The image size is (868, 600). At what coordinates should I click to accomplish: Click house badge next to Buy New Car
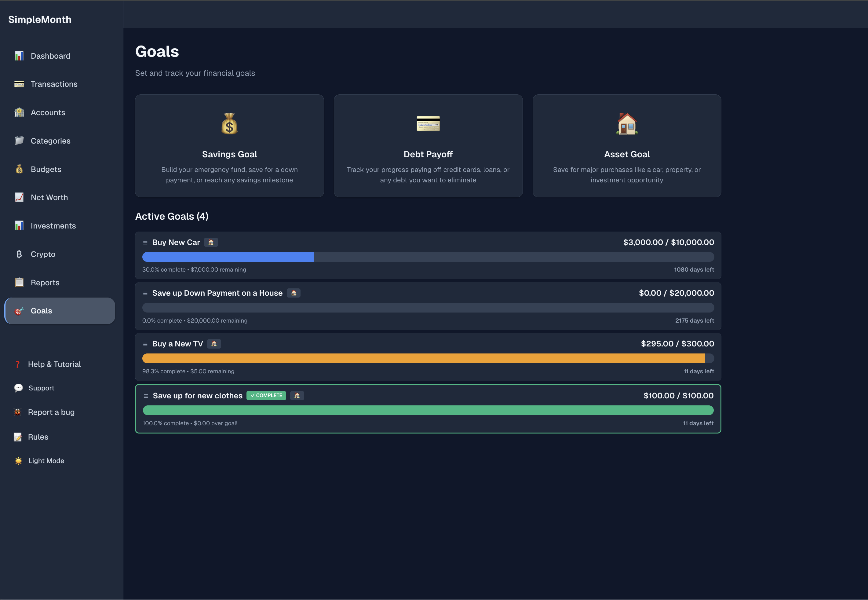tap(211, 243)
